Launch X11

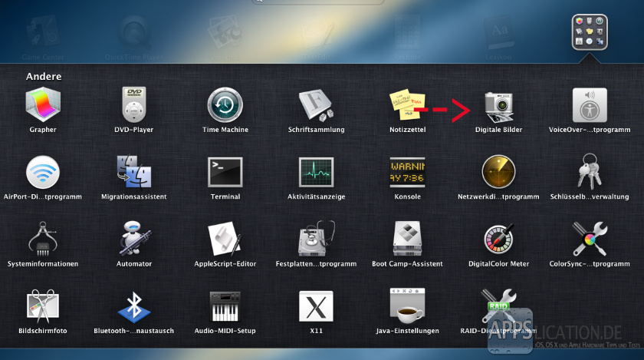click(x=316, y=306)
